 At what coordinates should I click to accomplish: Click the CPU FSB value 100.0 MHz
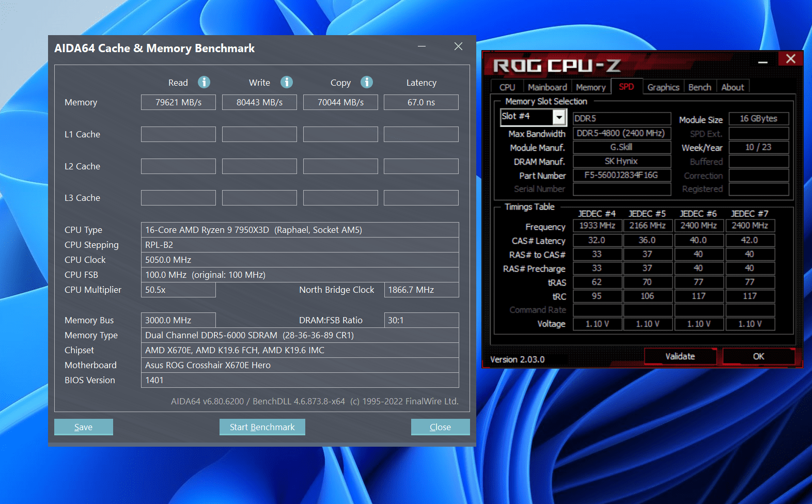coord(300,275)
